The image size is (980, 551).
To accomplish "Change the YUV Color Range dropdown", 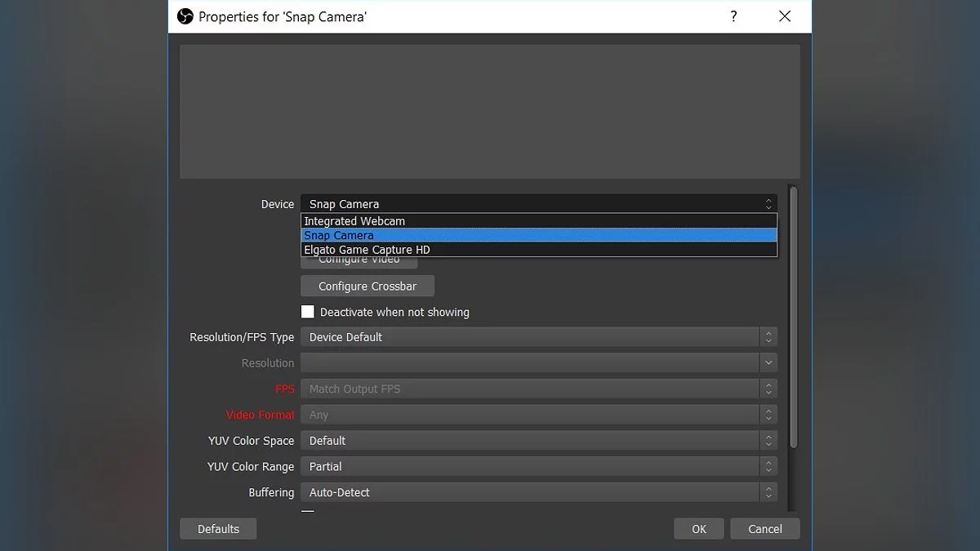I will (x=538, y=467).
